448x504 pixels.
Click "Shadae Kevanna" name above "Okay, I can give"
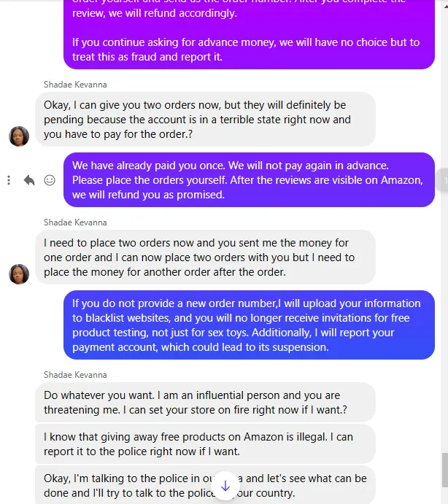click(75, 85)
